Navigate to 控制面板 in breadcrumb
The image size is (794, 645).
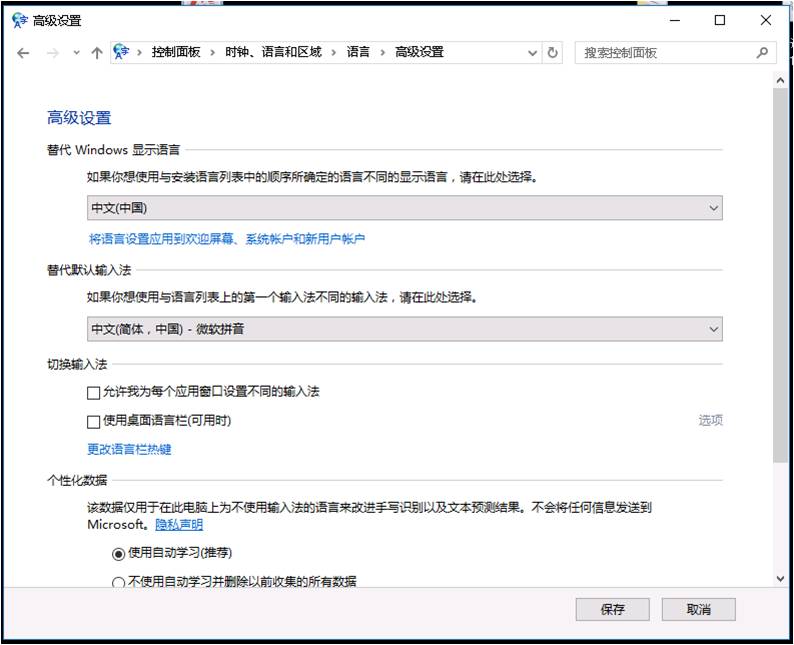click(176, 52)
